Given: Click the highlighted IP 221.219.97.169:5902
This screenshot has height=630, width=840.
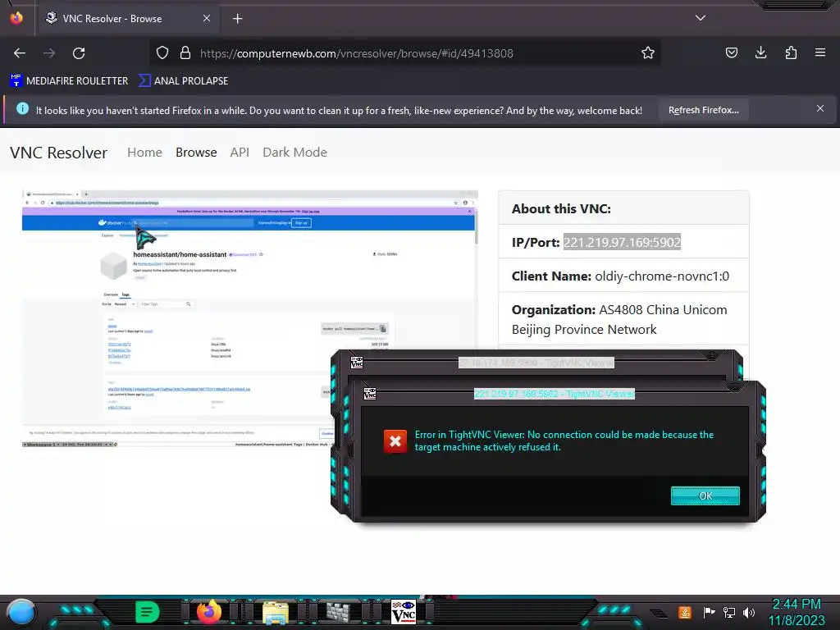Looking at the screenshot, I should (x=622, y=242).
